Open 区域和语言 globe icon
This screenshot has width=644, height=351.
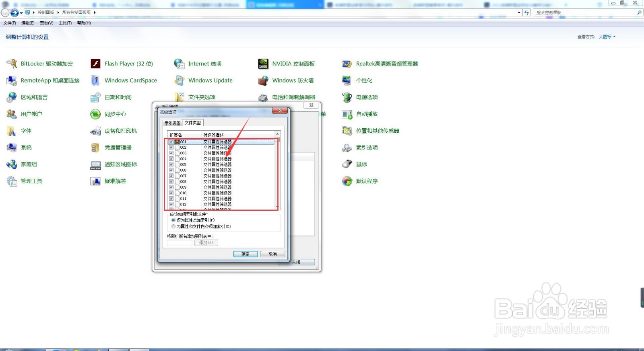tap(12, 97)
